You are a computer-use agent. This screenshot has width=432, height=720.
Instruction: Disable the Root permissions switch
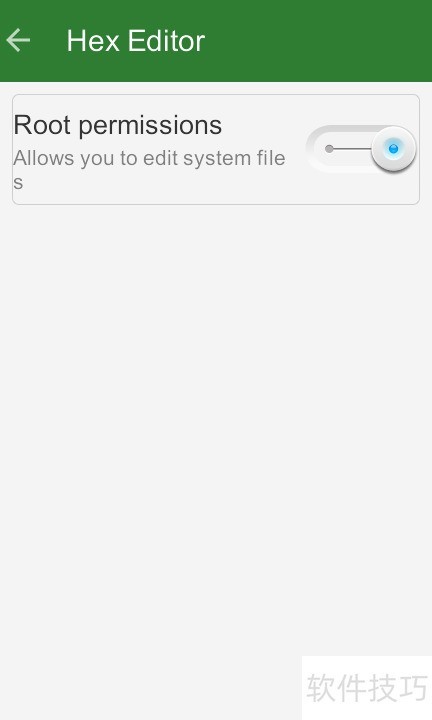click(361, 149)
